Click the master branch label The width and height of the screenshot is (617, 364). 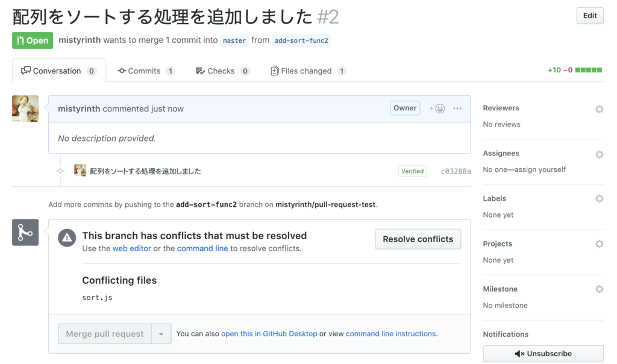tap(234, 40)
